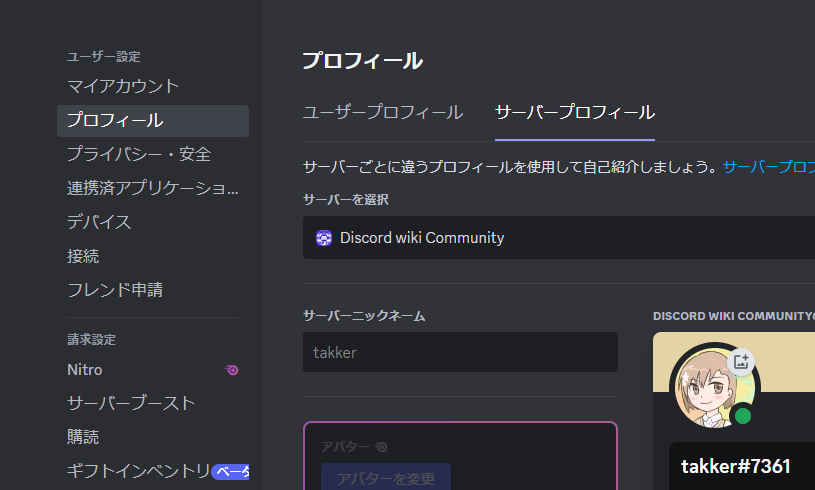
Task: Focus the サーバーニックネーム input field
Action: pos(460,352)
